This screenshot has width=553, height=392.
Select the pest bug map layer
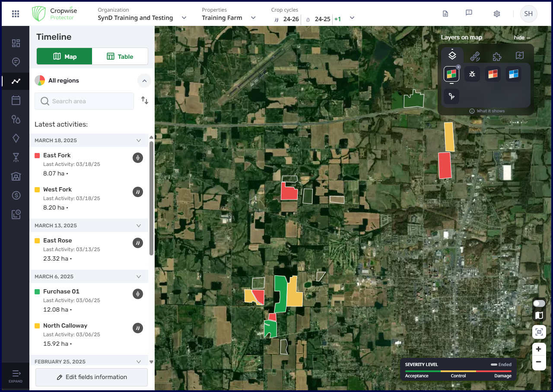coord(472,74)
